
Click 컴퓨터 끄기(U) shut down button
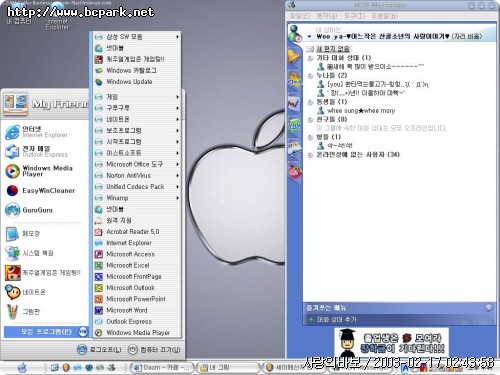pos(155,350)
